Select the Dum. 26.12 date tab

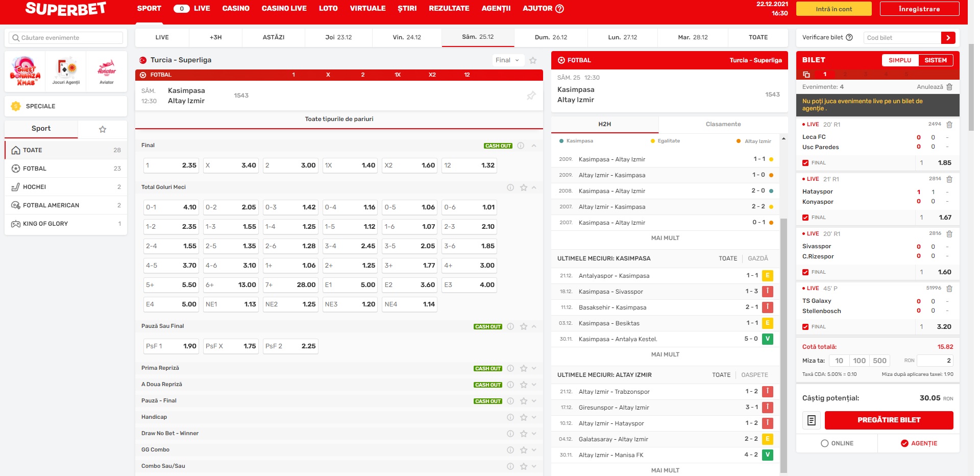[551, 37]
